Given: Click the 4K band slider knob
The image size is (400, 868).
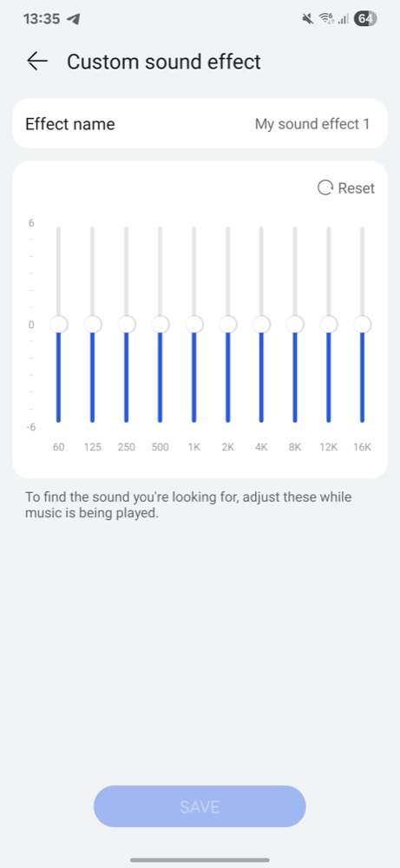Looking at the screenshot, I should (x=261, y=325).
